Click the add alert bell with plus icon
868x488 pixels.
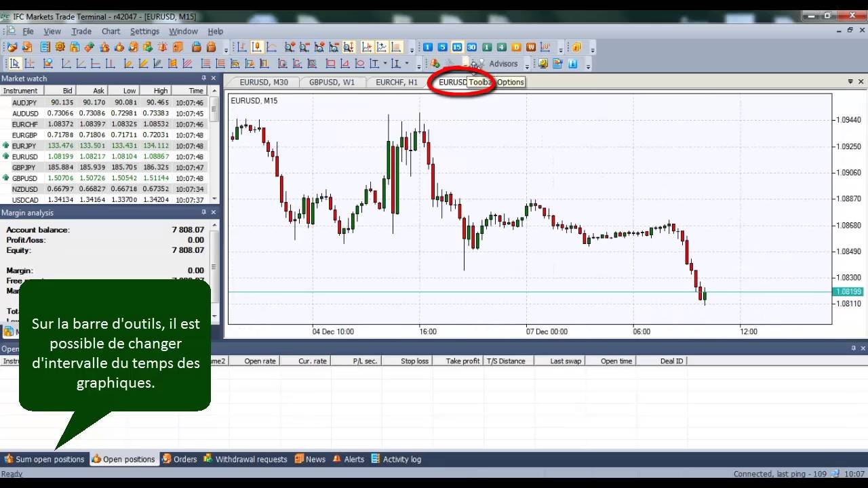pos(435,64)
